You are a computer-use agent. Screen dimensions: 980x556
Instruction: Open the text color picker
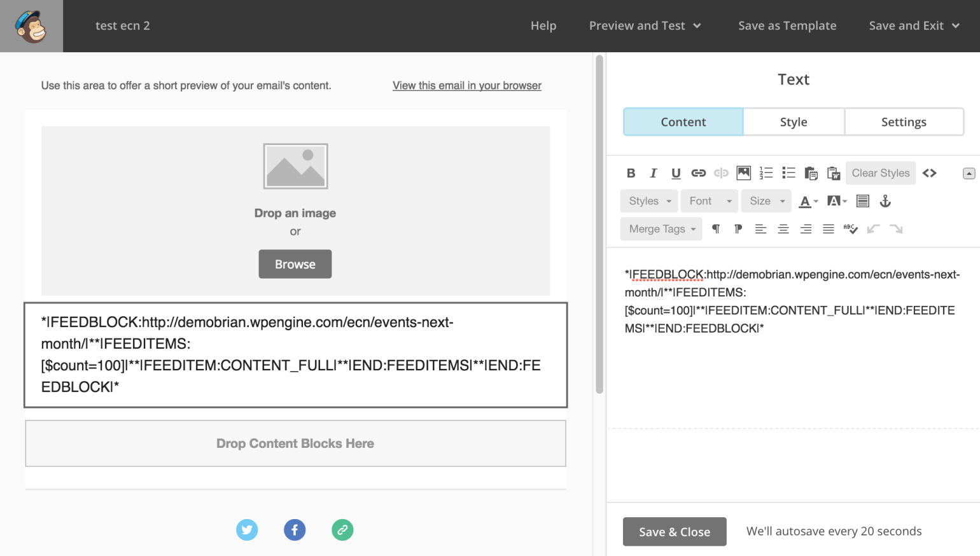coord(809,201)
